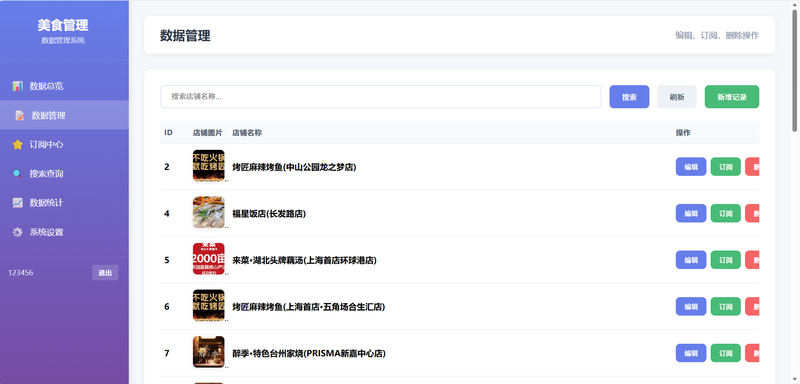
Task: Click store name 烤匠麻辣烤鱼(上海首店·五角场合生汇店)
Action: [309, 307]
